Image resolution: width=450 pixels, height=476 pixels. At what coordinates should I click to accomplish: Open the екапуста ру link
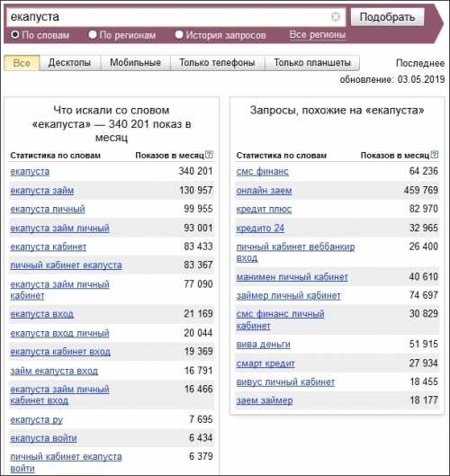[x=36, y=420]
